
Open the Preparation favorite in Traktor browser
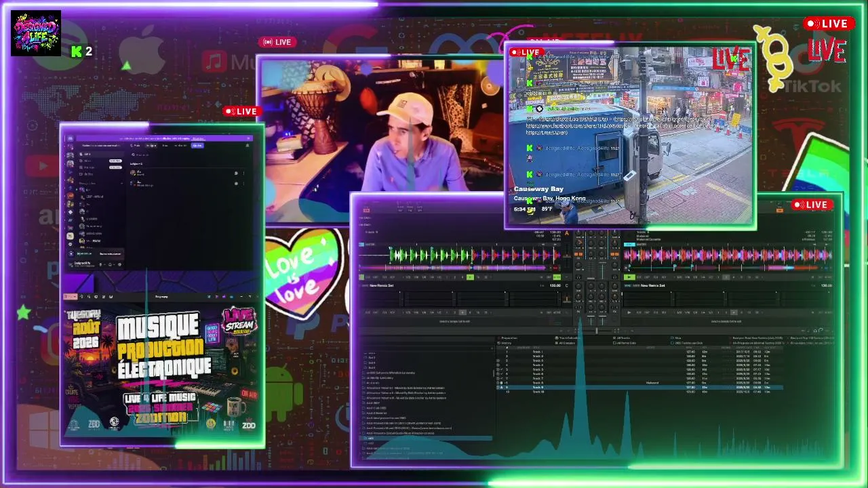pos(509,338)
